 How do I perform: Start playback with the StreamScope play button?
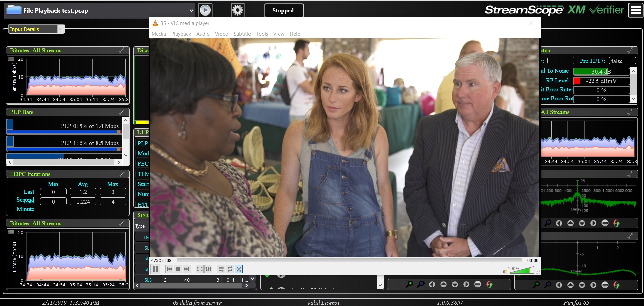coord(205,10)
